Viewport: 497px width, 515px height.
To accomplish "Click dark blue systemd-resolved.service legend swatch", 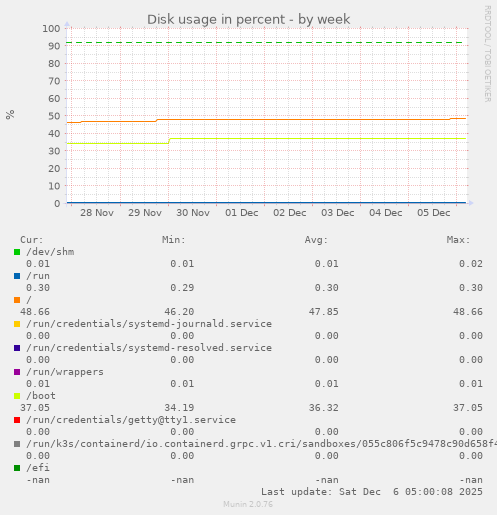I will [17, 348].
